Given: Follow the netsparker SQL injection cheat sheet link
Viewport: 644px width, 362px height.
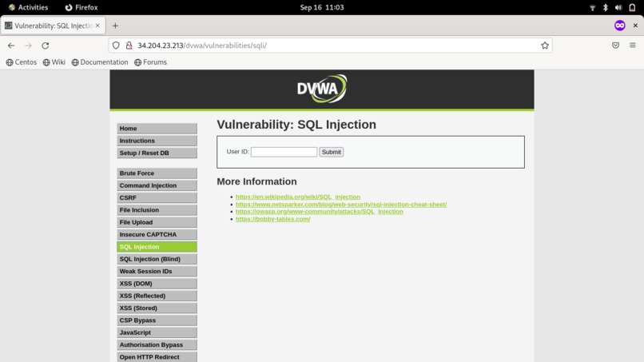Looking at the screenshot, I should [341, 205].
